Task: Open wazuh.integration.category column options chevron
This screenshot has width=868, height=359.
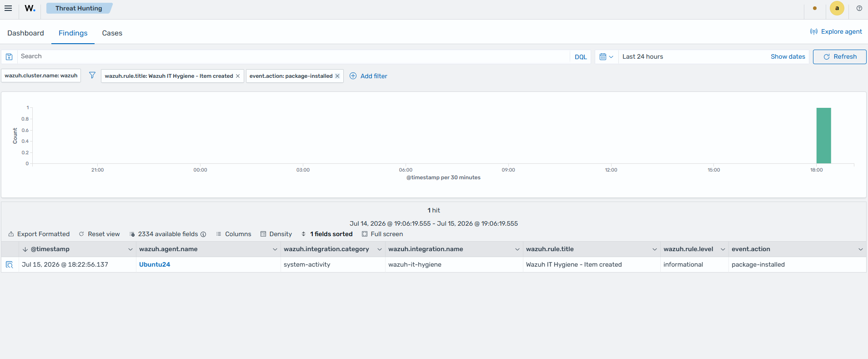Action: [x=380, y=249]
